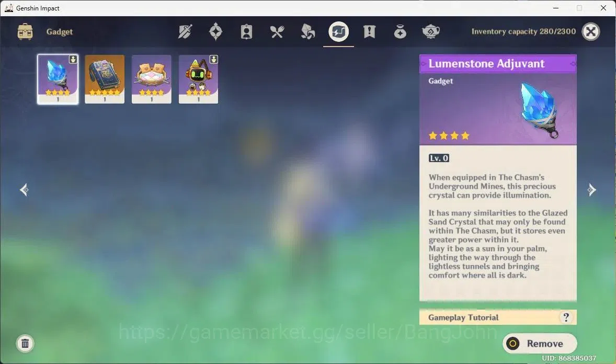616x364 pixels.
Task: Minimize the Genshin Impact window
Action: 555,8
